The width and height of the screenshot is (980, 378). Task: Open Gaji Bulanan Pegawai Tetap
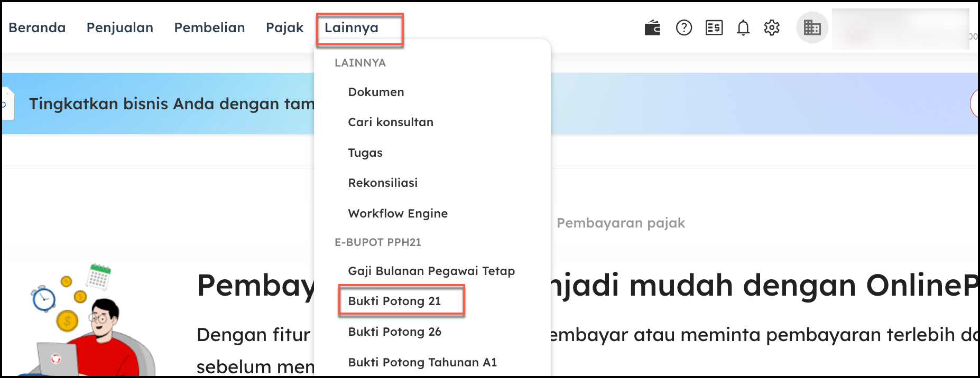coord(431,271)
